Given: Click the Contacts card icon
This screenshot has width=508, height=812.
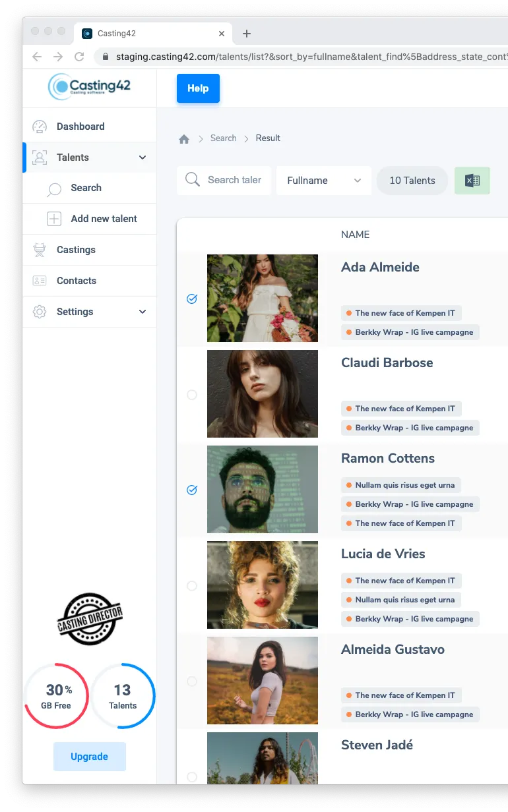Looking at the screenshot, I should [x=40, y=281].
